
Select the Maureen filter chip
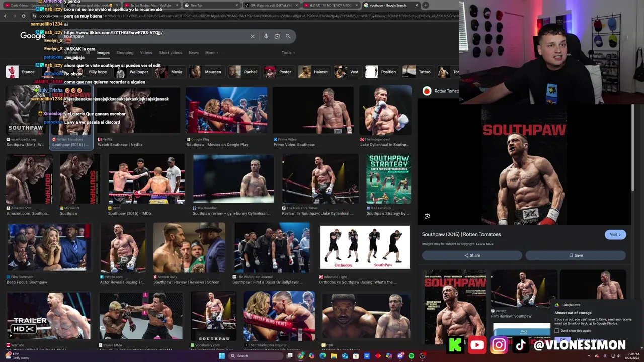coord(206,72)
